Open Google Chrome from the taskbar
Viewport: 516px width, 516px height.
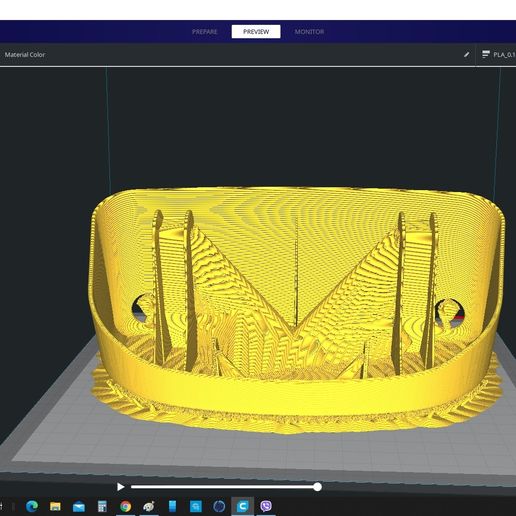click(x=126, y=507)
